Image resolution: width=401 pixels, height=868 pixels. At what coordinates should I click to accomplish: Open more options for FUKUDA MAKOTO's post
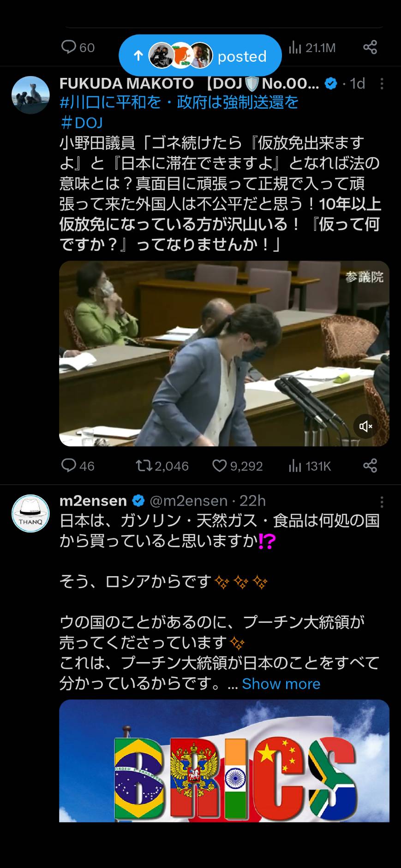click(x=382, y=83)
